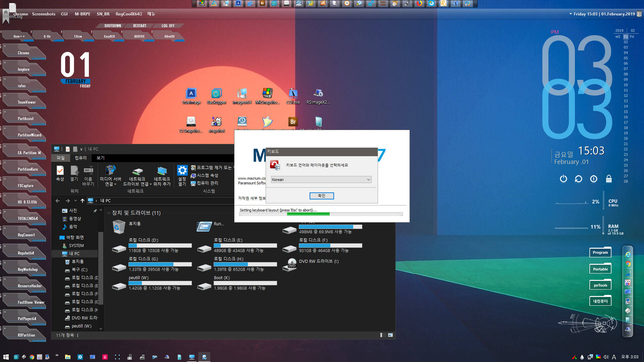The height and width of the screenshot is (362, 644).
Task: Open the D.Snapshot desktop icon
Action: click(191, 125)
